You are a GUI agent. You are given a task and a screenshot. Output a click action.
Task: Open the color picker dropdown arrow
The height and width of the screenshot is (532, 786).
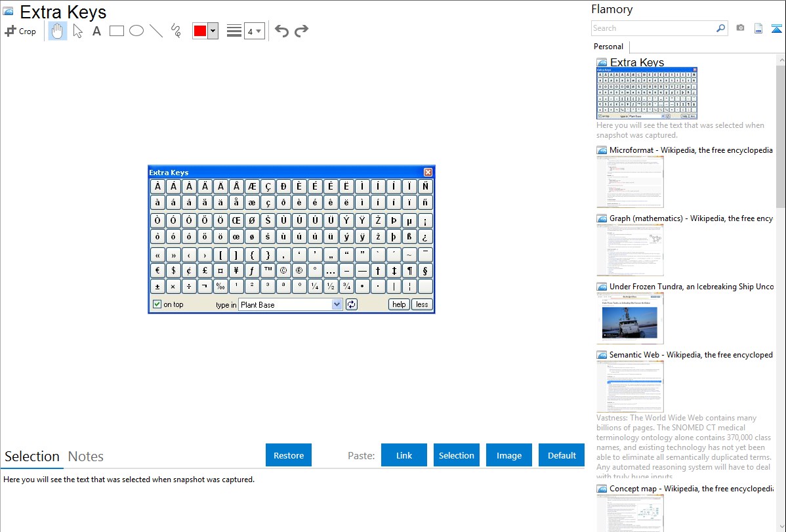point(213,31)
